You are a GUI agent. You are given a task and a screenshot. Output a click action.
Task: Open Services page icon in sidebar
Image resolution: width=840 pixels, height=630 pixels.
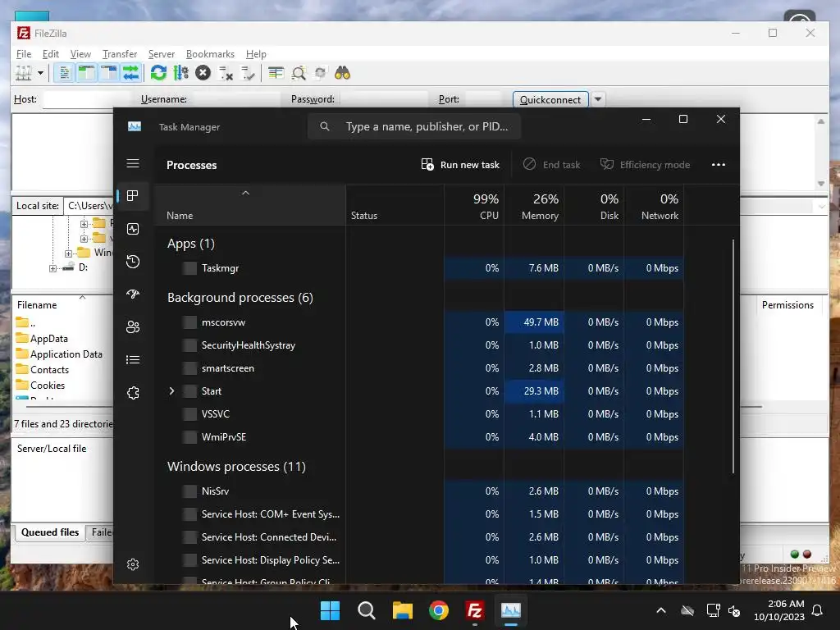133,393
